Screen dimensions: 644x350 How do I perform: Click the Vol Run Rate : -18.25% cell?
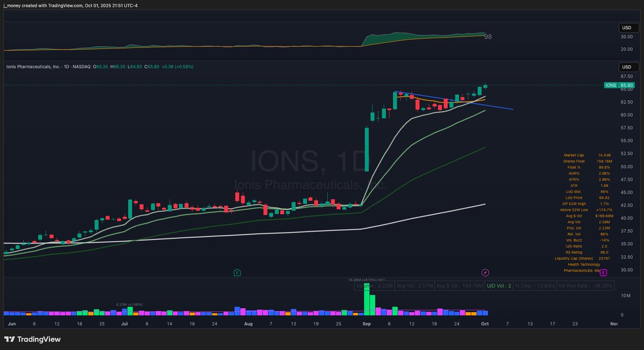tap(585, 286)
